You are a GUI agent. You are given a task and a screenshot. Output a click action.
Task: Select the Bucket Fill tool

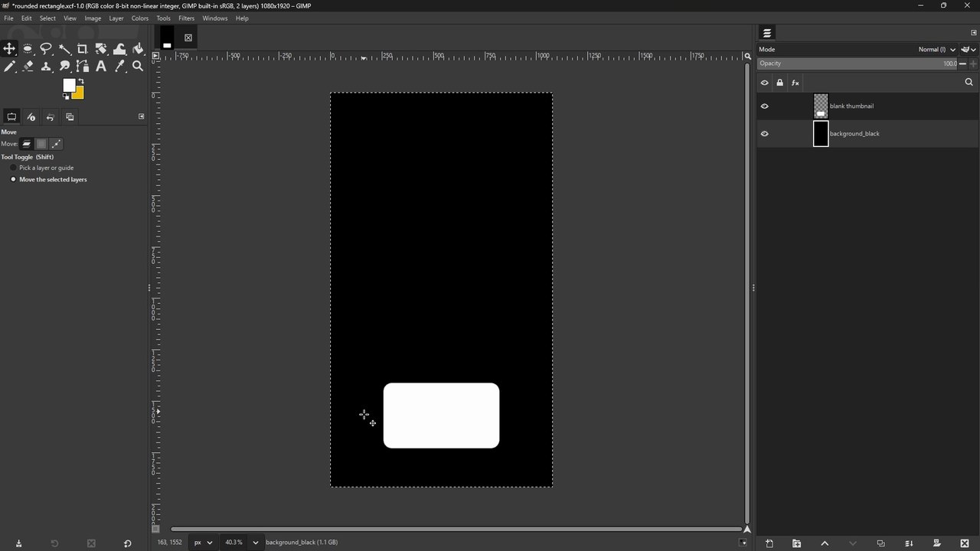click(138, 49)
